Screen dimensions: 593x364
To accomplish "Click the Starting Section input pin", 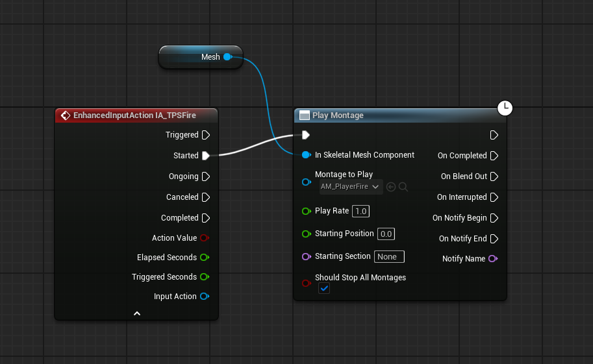I will point(307,257).
